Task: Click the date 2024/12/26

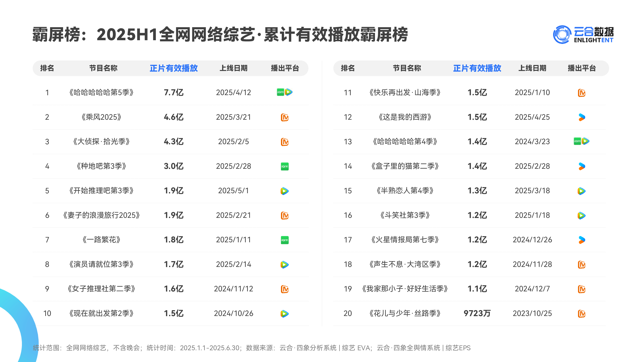Action: pos(532,240)
